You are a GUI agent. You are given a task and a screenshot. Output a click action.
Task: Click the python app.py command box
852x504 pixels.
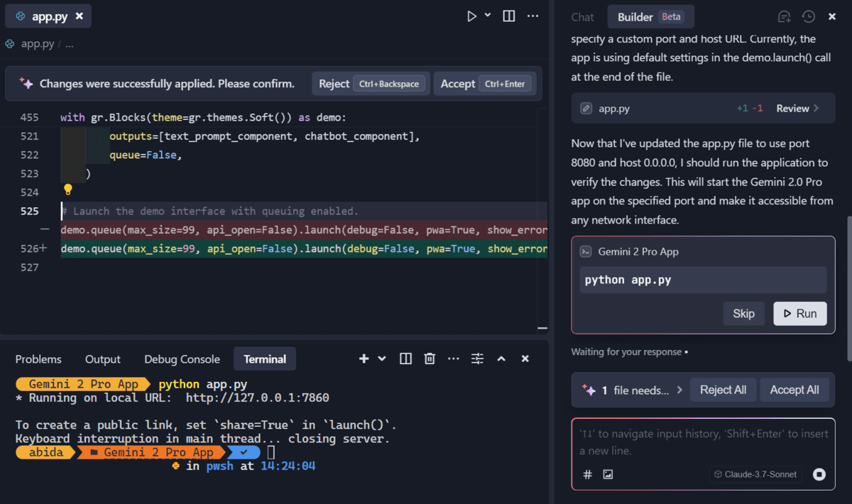pyautogui.click(x=703, y=280)
